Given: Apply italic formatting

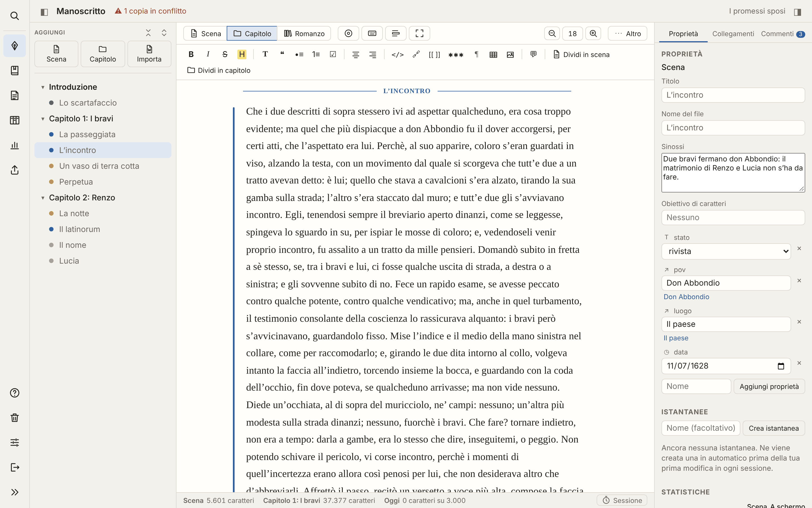Looking at the screenshot, I should pos(208,54).
